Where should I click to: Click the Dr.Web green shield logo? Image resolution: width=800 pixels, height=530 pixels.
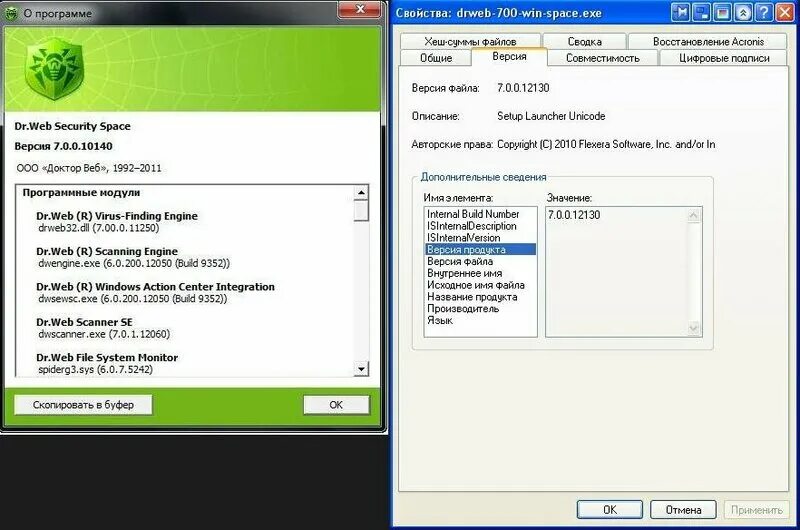point(54,70)
